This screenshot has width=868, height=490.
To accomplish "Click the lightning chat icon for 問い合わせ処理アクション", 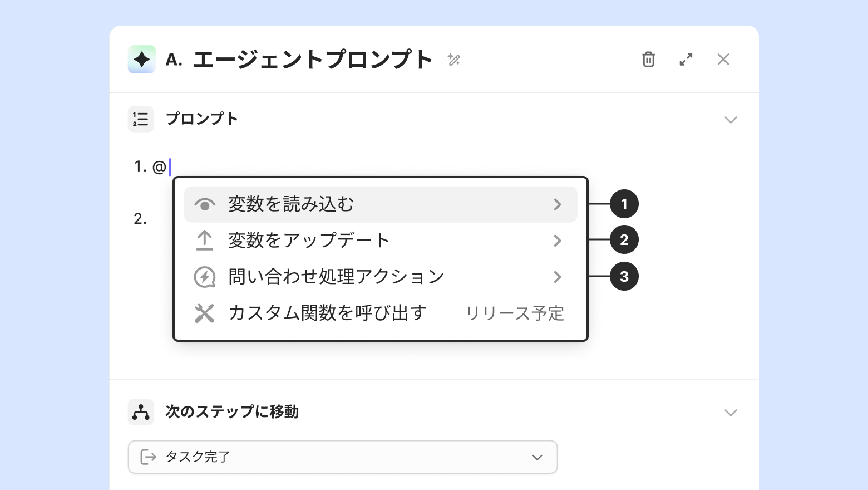I will pos(205,277).
